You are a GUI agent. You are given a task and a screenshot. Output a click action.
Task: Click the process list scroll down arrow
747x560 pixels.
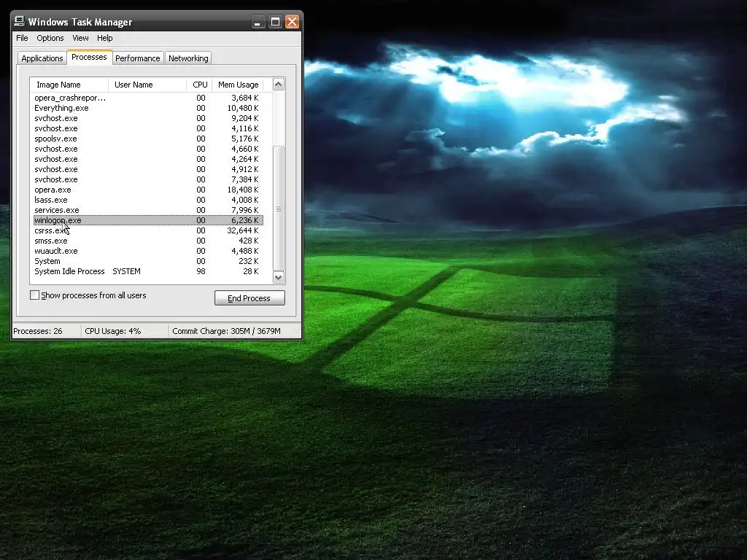tap(278, 278)
